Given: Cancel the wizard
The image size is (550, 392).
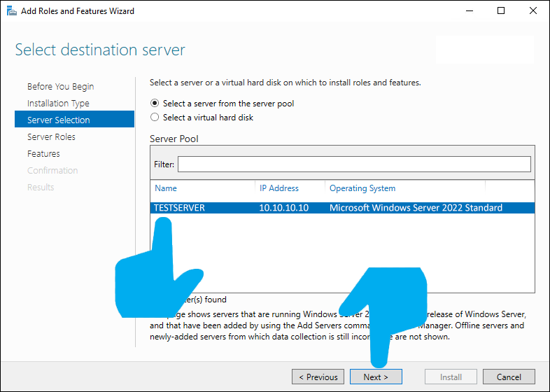Looking at the screenshot, I should click(x=509, y=377).
